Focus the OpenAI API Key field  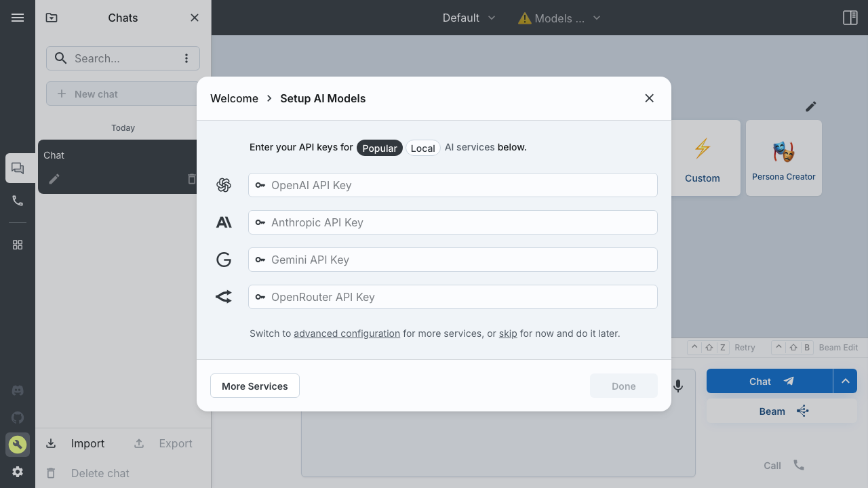453,185
